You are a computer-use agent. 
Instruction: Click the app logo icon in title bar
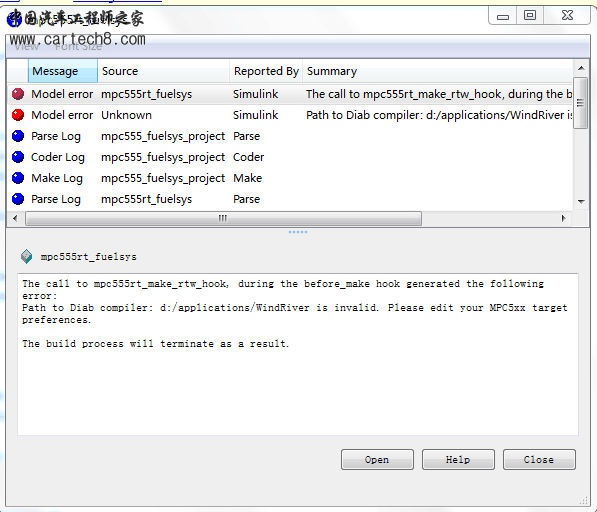point(14,19)
